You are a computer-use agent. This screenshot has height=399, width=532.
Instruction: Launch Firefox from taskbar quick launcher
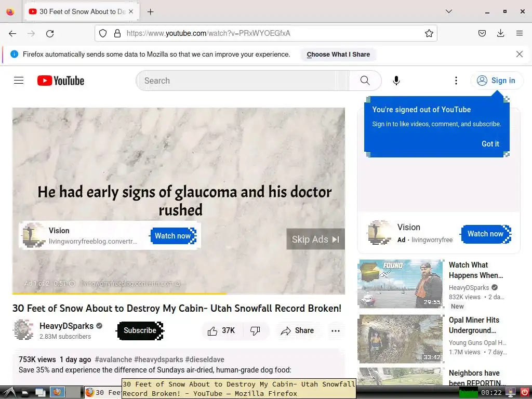[57, 393]
